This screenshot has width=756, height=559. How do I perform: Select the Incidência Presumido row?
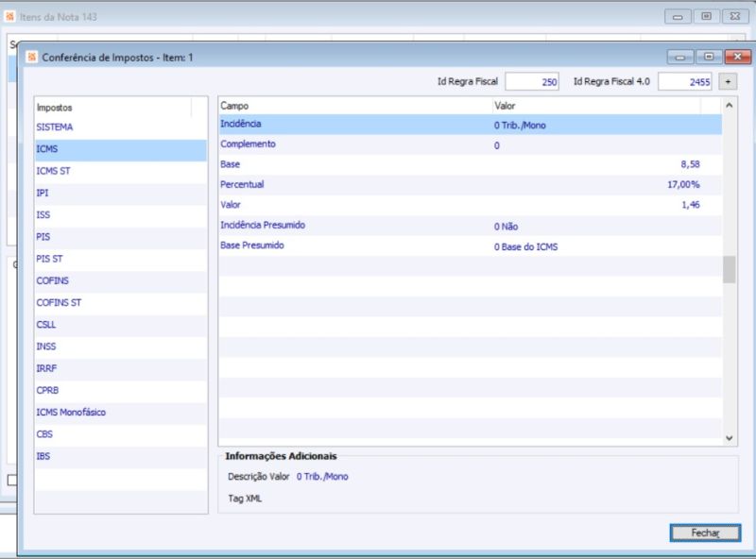coord(470,226)
